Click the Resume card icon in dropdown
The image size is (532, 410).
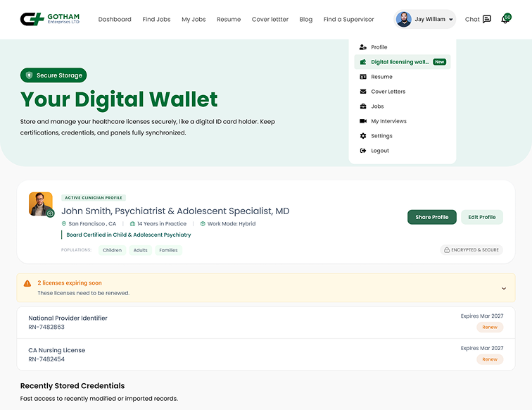pyautogui.click(x=363, y=77)
